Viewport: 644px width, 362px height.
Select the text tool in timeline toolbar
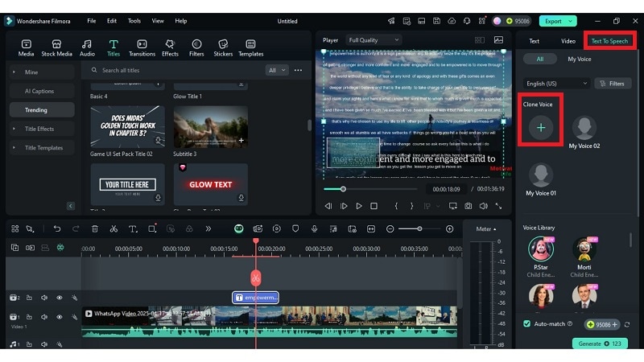click(132, 228)
